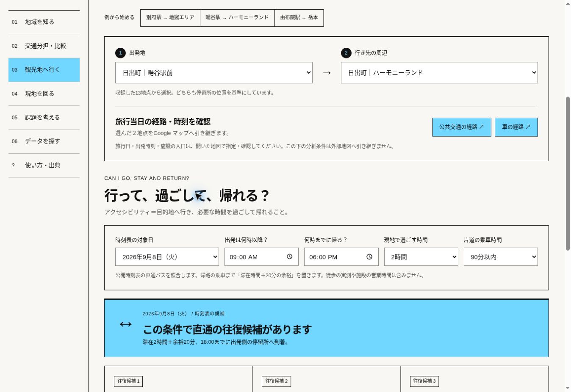The height and width of the screenshot is (392, 571).
Task: Click the 公共交通の経路 external link button
Action: [x=462, y=127]
